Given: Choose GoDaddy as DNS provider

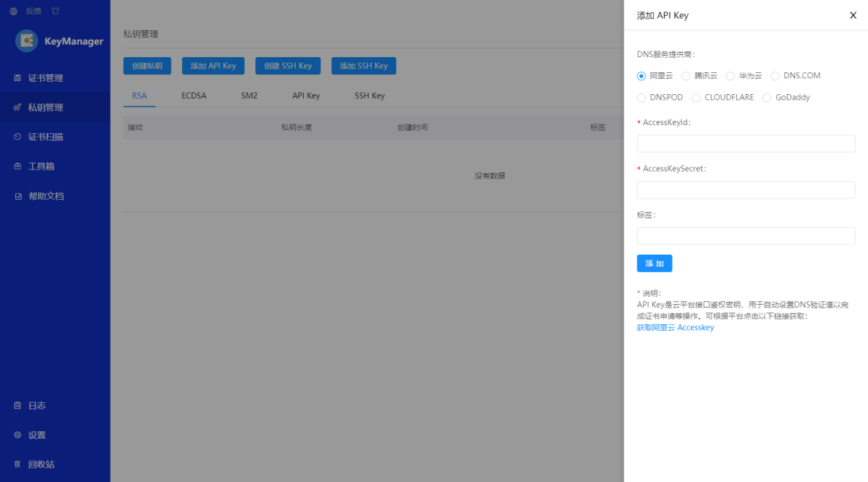Looking at the screenshot, I should point(767,98).
